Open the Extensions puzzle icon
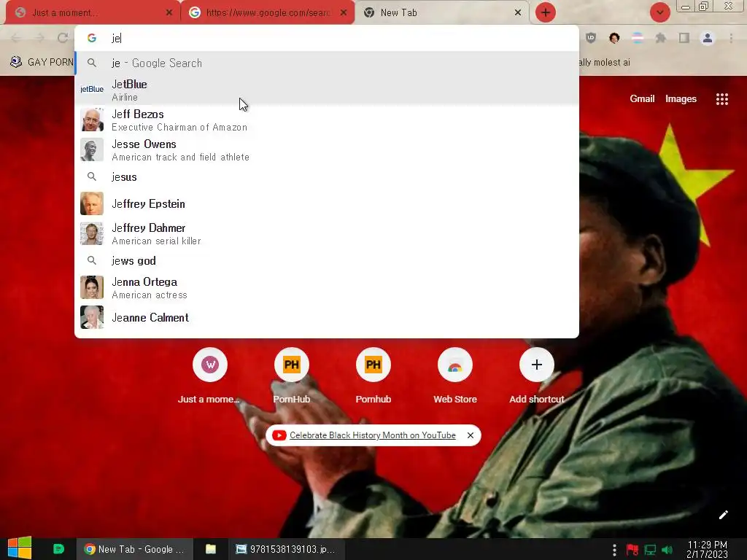747x560 pixels. pos(661,38)
